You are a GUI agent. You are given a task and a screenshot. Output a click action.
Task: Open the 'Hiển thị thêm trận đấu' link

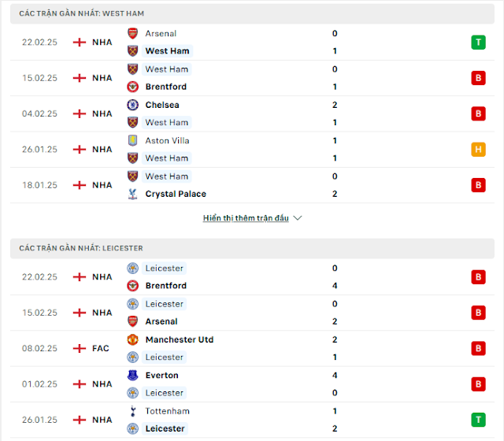coord(246,218)
